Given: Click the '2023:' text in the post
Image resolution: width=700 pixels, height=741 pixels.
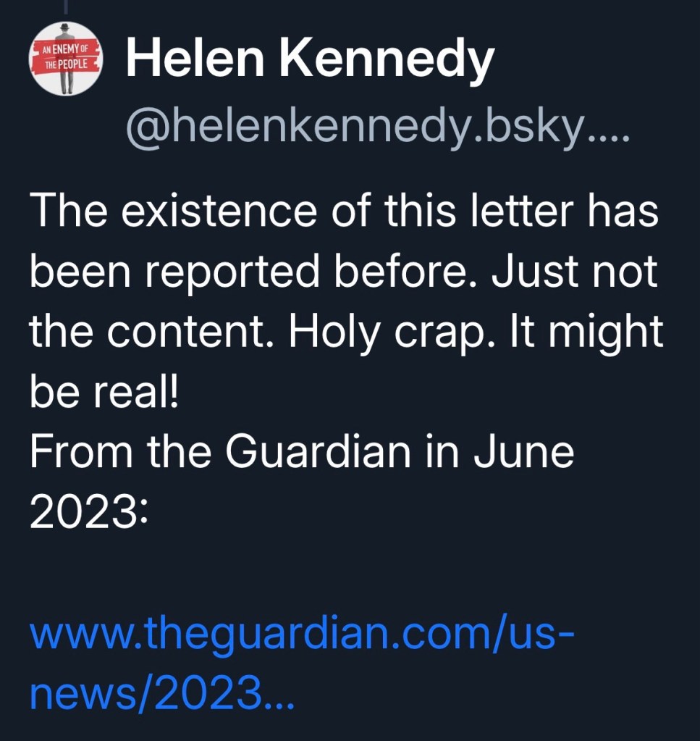Looking at the screenshot, I should point(88,512).
